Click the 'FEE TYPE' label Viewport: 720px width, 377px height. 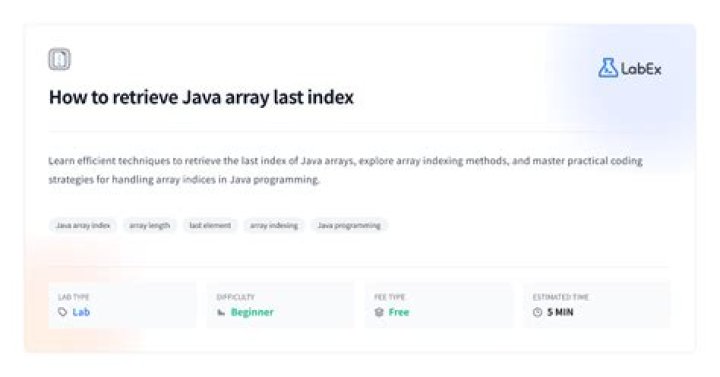tap(389, 297)
